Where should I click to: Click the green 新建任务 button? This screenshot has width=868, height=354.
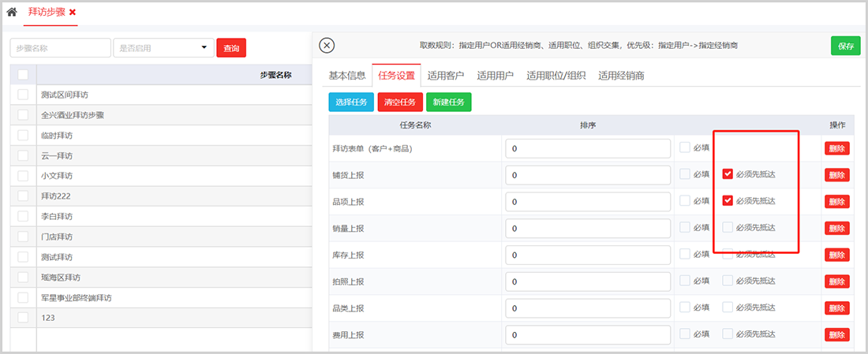448,102
